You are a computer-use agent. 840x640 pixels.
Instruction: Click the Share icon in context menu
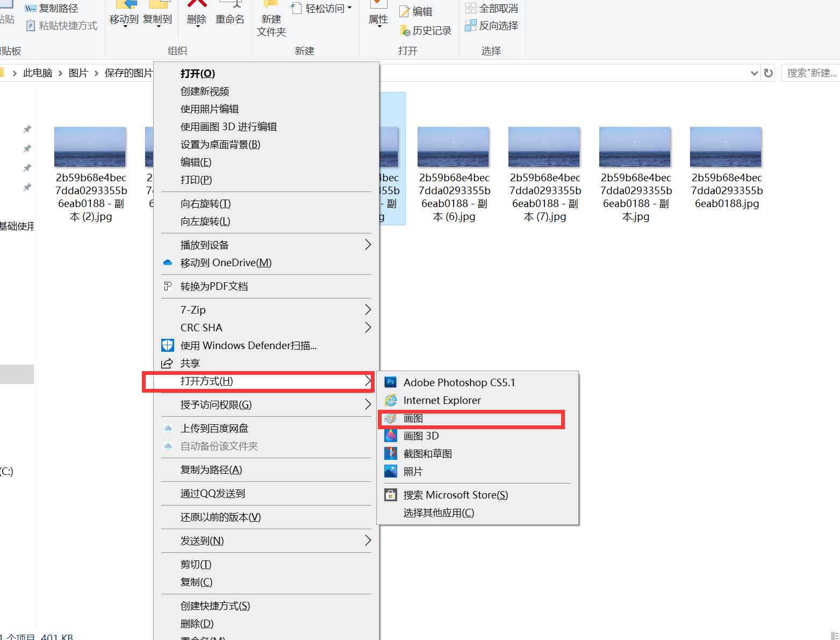[x=168, y=363]
